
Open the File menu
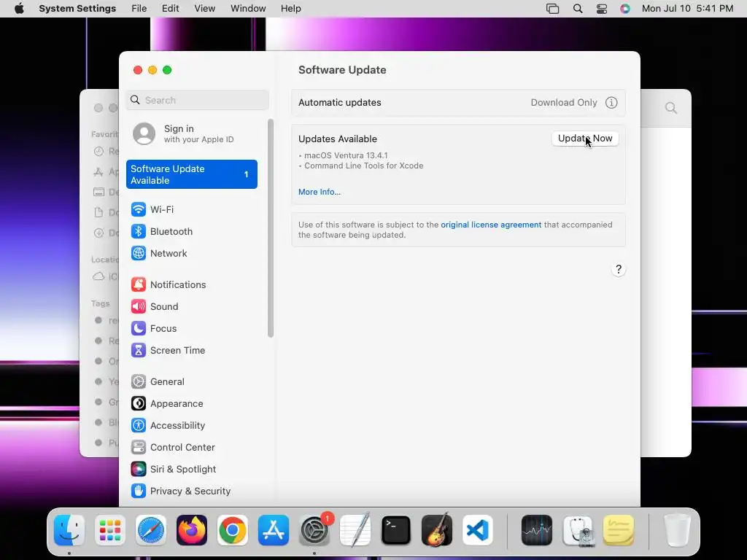click(139, 9)
